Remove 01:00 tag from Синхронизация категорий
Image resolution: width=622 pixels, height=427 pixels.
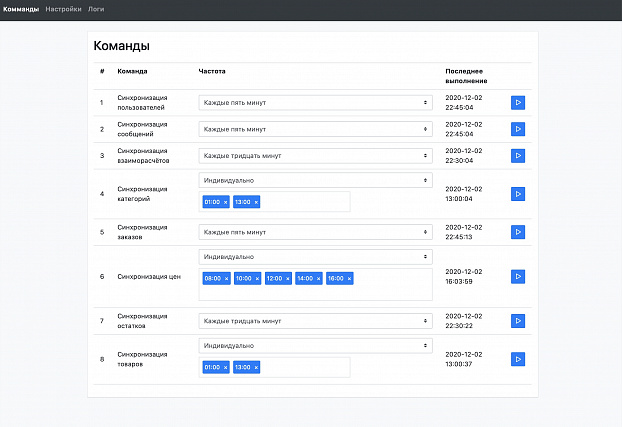[x=225, y=202]
